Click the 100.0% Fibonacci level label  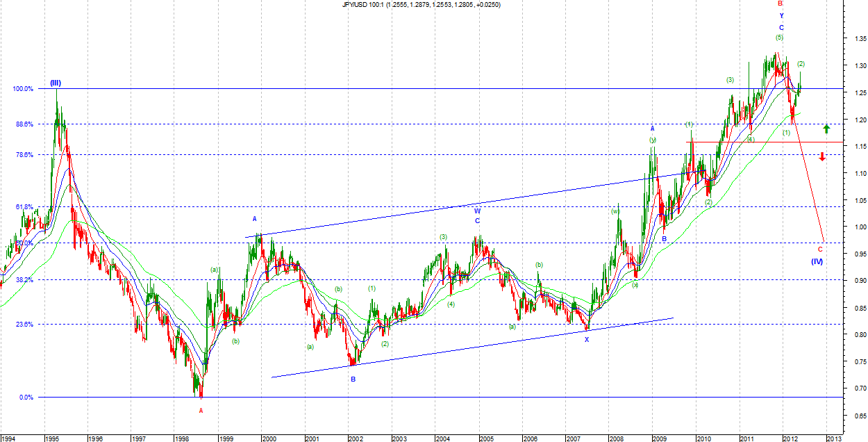coord(22,89)
